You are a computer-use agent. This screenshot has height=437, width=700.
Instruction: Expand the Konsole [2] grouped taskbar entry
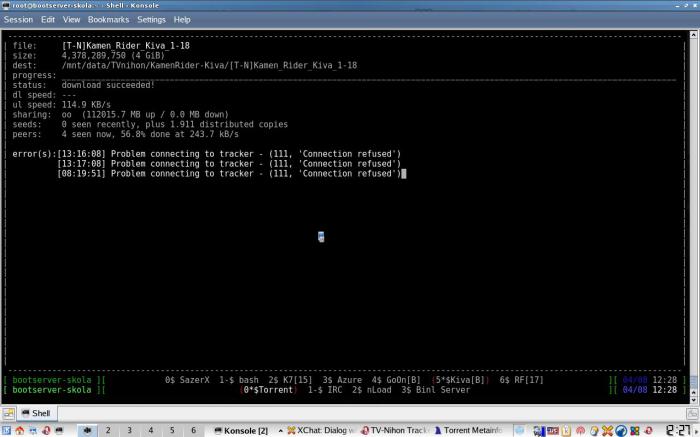click(241, 431)
